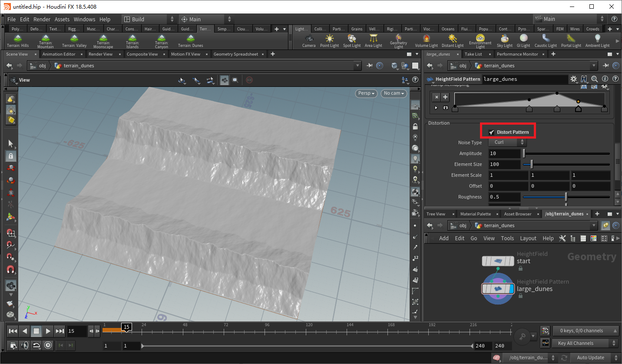Toggle the large_dunes node display flag
The height and width of the screenshot is (364, 622).
click(x=511, y=289)
